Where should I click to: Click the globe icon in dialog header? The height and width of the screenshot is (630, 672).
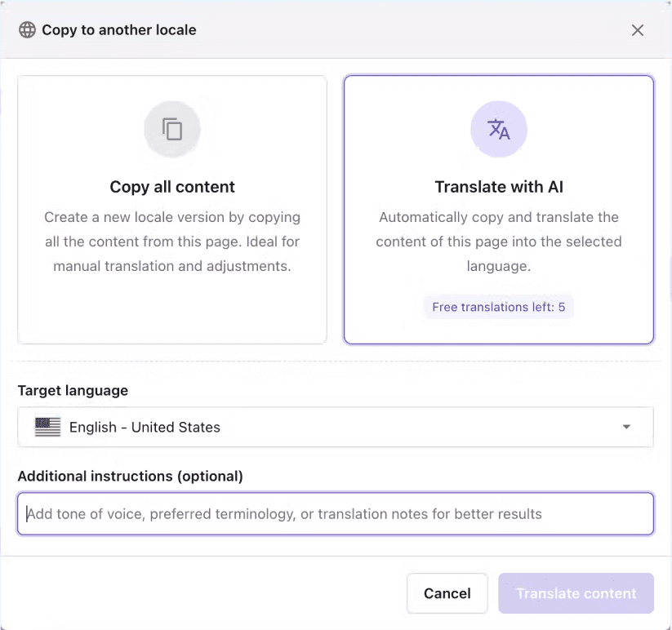pos(28,30)
